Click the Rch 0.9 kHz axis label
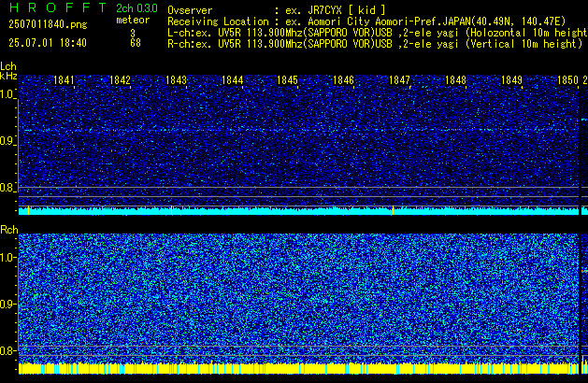The width and height of the screenshot is (588, 383). point(7,304)
